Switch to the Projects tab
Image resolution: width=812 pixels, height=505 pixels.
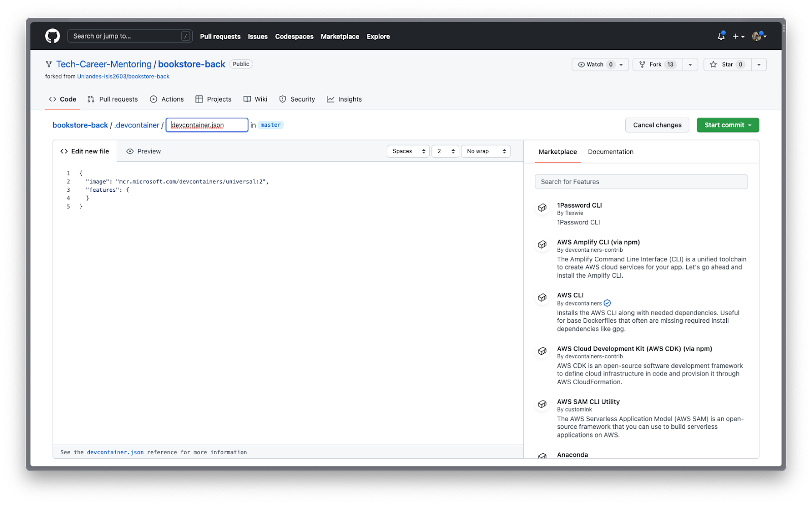click(214, 99)
